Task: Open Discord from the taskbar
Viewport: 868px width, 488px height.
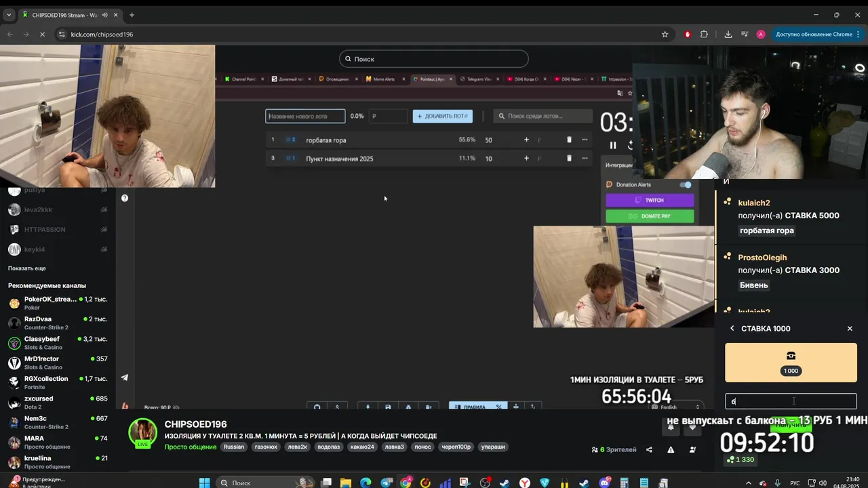Action: 604,483
